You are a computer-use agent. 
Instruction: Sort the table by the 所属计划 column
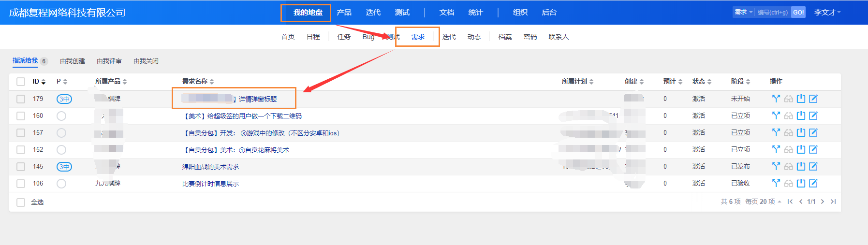(x=577, y=81)
